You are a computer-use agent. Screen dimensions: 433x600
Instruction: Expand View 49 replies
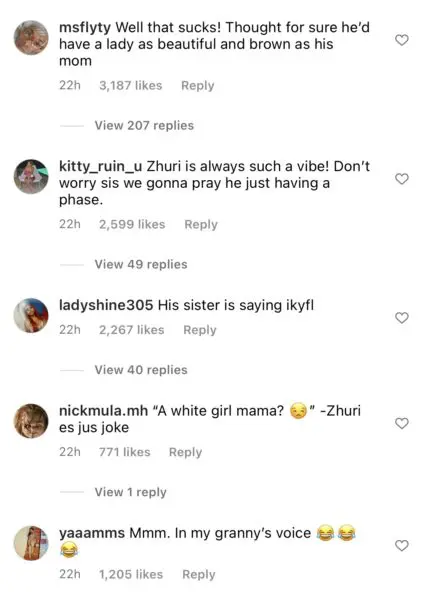click(x=141, y=264)
